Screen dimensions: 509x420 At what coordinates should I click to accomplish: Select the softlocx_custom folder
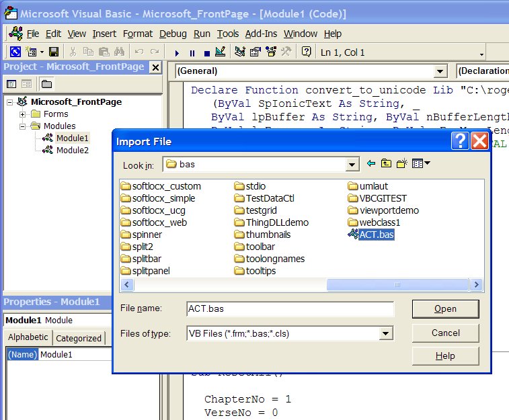(166, 186)
